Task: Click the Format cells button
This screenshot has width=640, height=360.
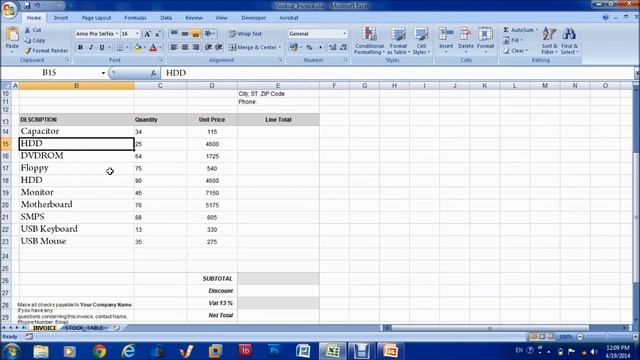Action: [x=485, y=40]
